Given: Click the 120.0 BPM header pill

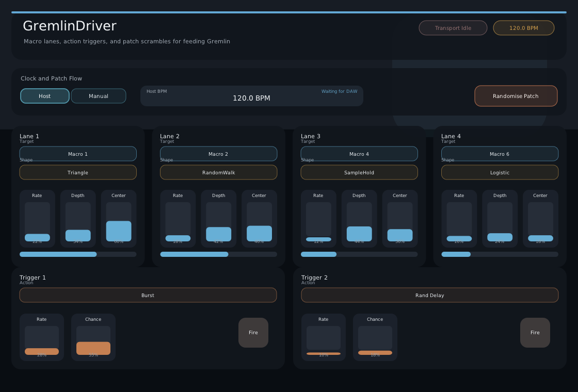Looking at the screenshot, I should pos(523,28).
